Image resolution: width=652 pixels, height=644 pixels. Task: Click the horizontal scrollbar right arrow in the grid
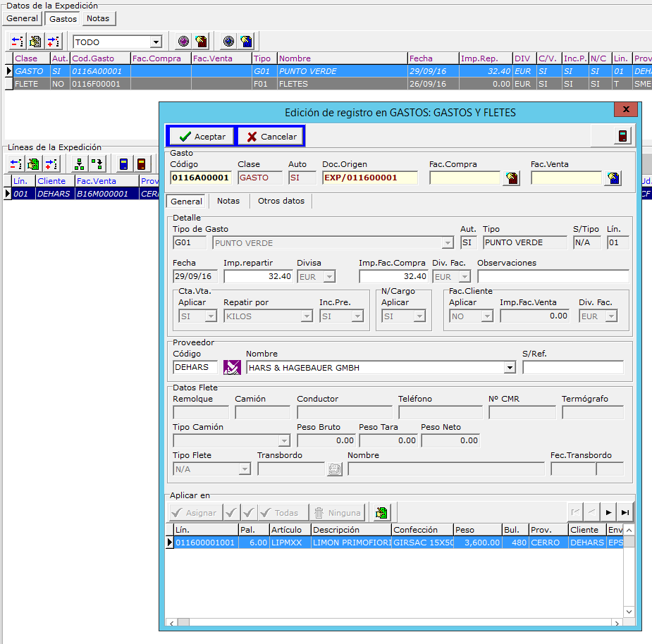617,623
